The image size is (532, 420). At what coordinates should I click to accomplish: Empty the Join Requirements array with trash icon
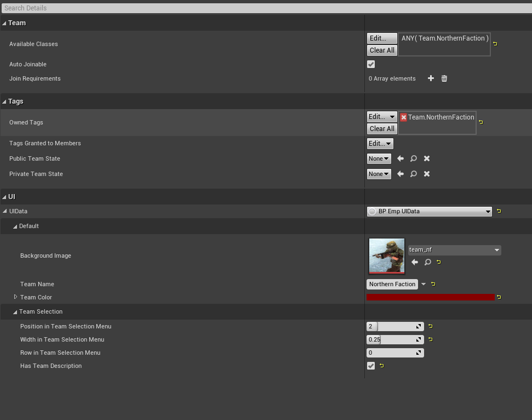pos(444,78)
